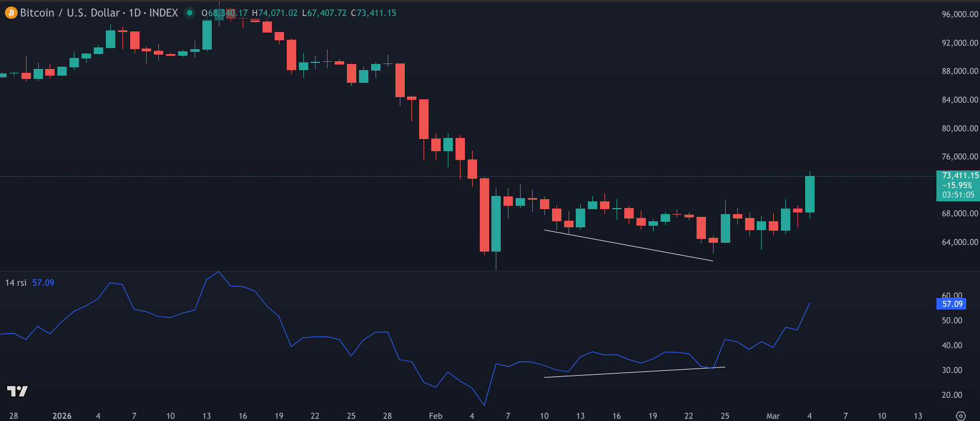Open chart settings via the hexagon gear icon
The height and width of the screenshot is (421, 980).
(x=961, y=415)
